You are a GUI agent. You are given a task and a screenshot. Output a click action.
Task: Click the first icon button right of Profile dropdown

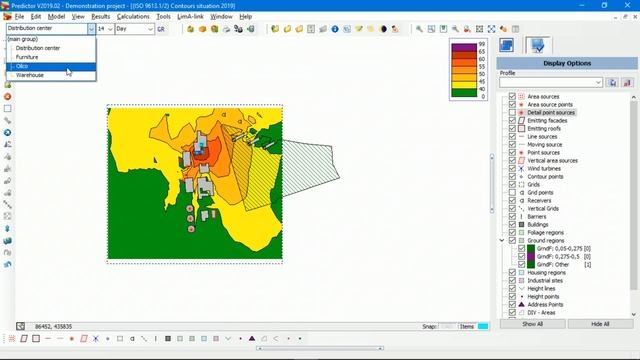pos(612,82)
